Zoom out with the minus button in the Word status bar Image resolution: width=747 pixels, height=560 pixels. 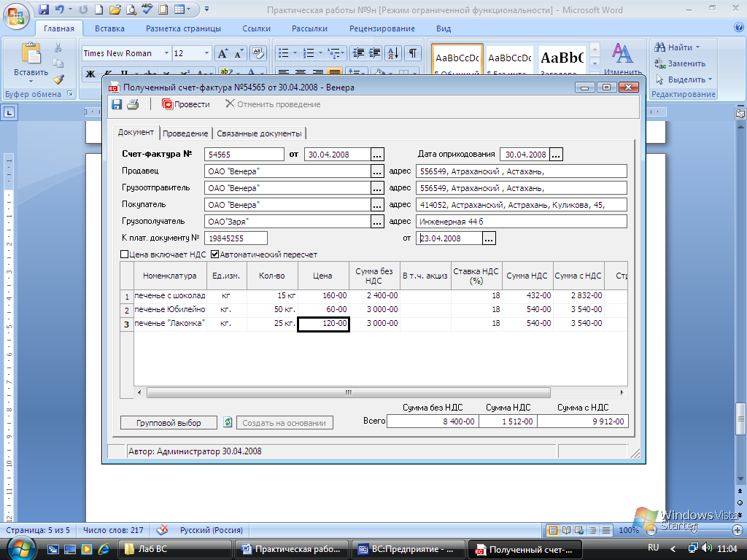tap(650, 530)
